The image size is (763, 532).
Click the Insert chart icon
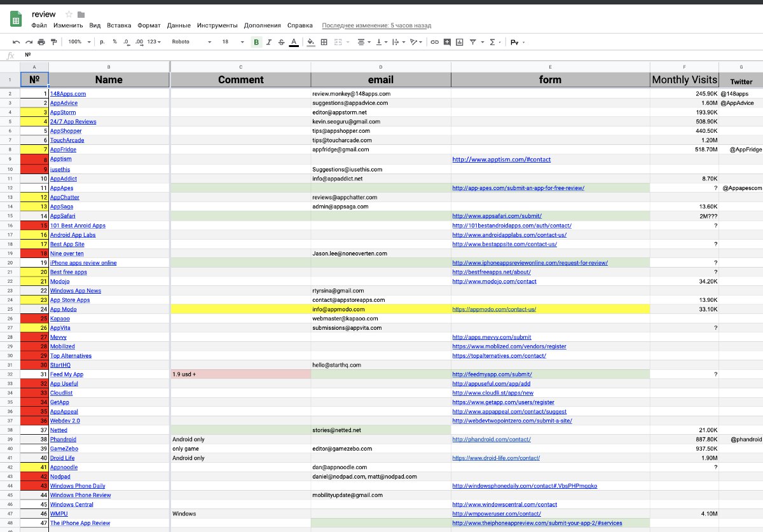tap(460, 42)
